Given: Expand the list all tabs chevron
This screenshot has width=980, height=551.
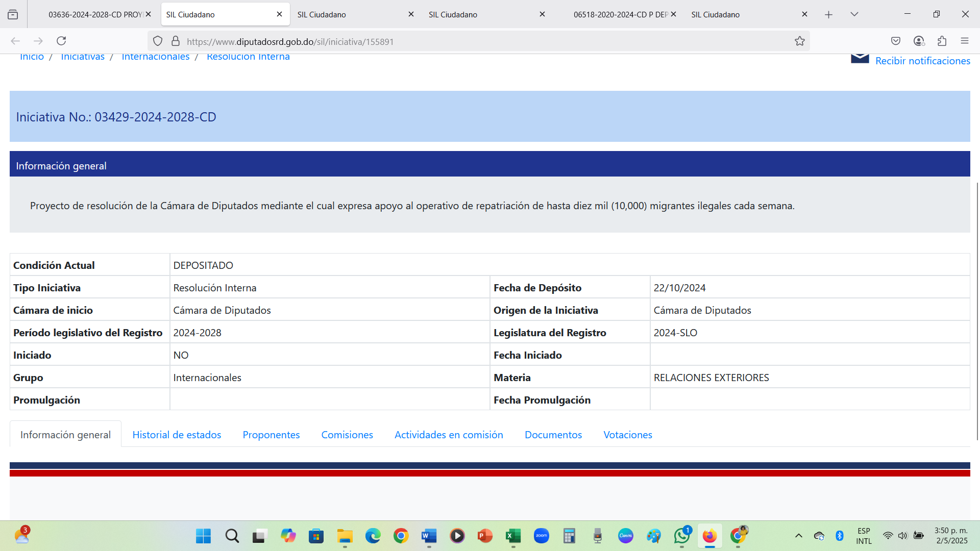Looking at the screenshot, I should [x=854, y=14].
